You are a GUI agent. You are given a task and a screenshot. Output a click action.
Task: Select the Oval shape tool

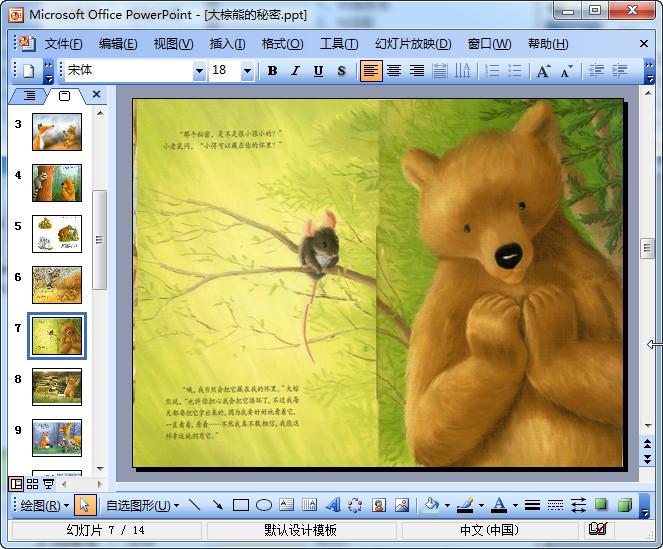(264, 505)
